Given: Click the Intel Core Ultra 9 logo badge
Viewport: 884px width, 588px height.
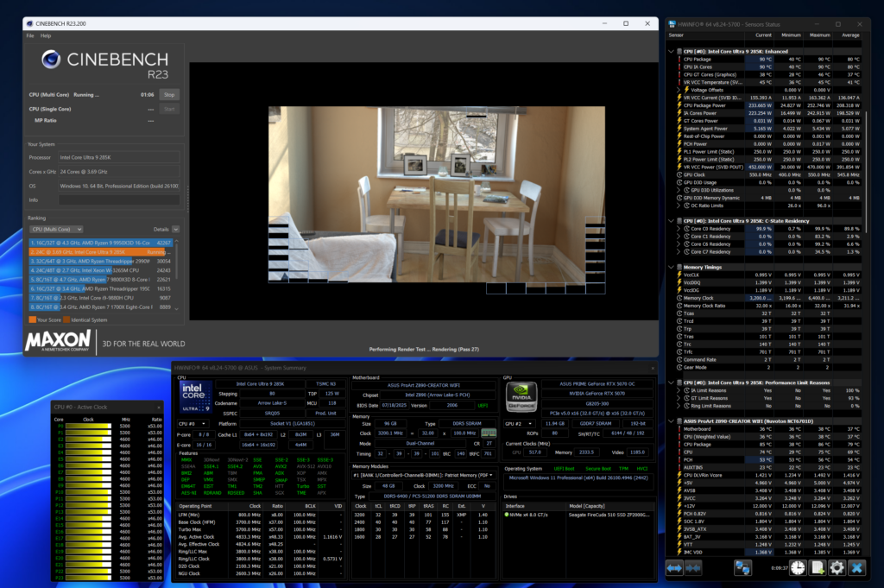Looking at the screenshot, I should (x=196, y=397).
